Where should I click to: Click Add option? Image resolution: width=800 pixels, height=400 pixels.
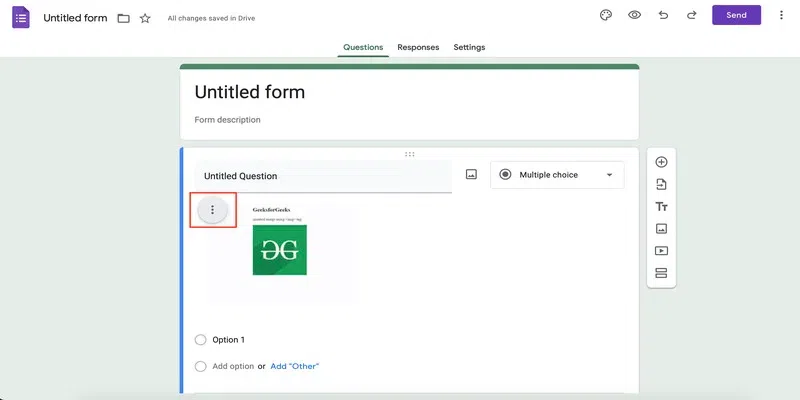(x=233, y=366)
